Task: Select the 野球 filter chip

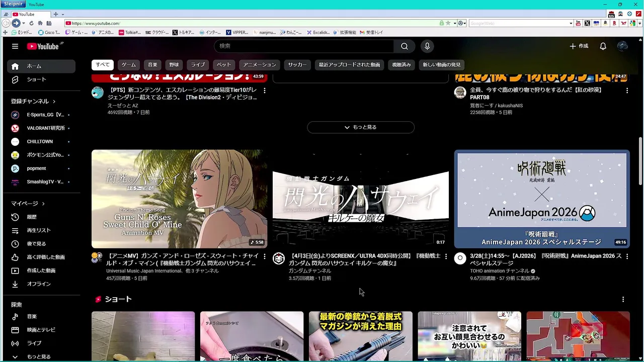Action: click(x=174, y=65)
